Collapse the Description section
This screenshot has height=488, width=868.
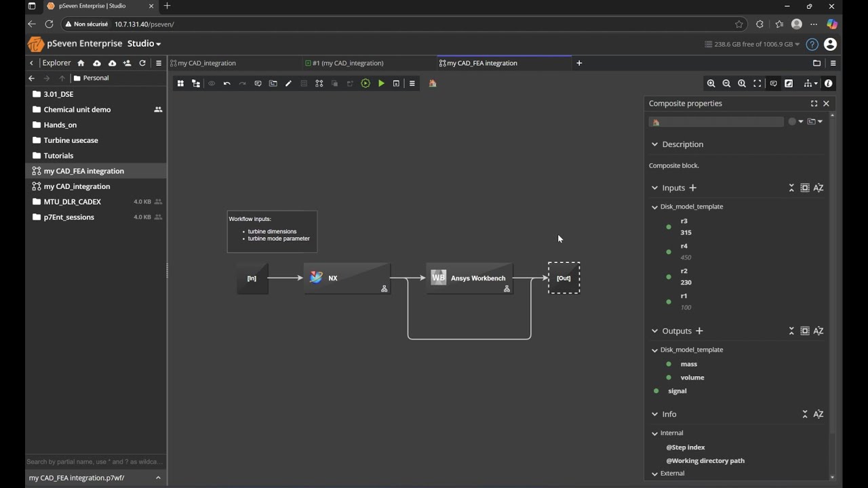(654, 144)
